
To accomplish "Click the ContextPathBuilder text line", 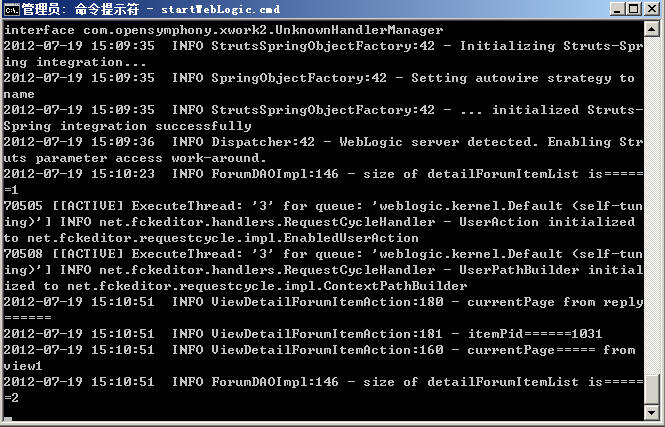I will 235,286.
